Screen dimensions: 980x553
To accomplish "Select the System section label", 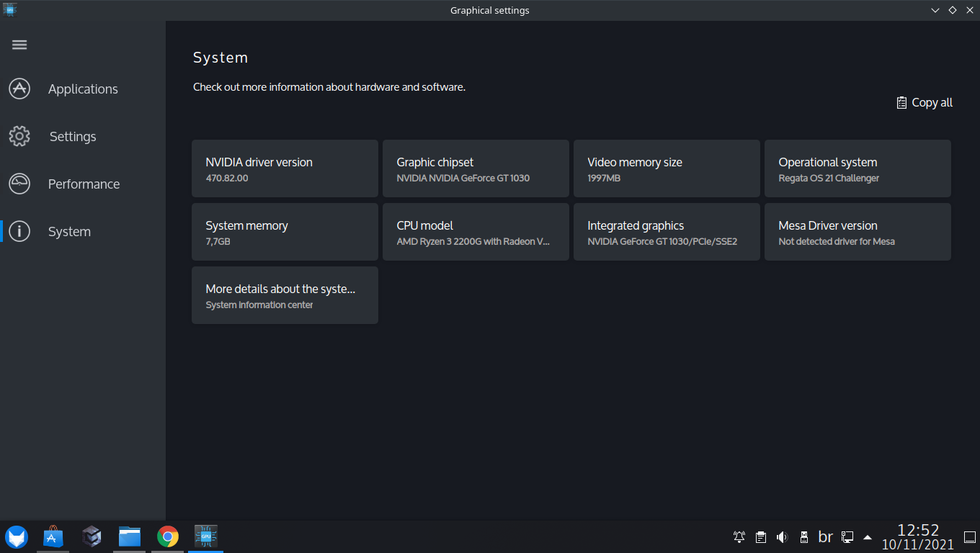I will pyautogui.click(x=69, y=232).
